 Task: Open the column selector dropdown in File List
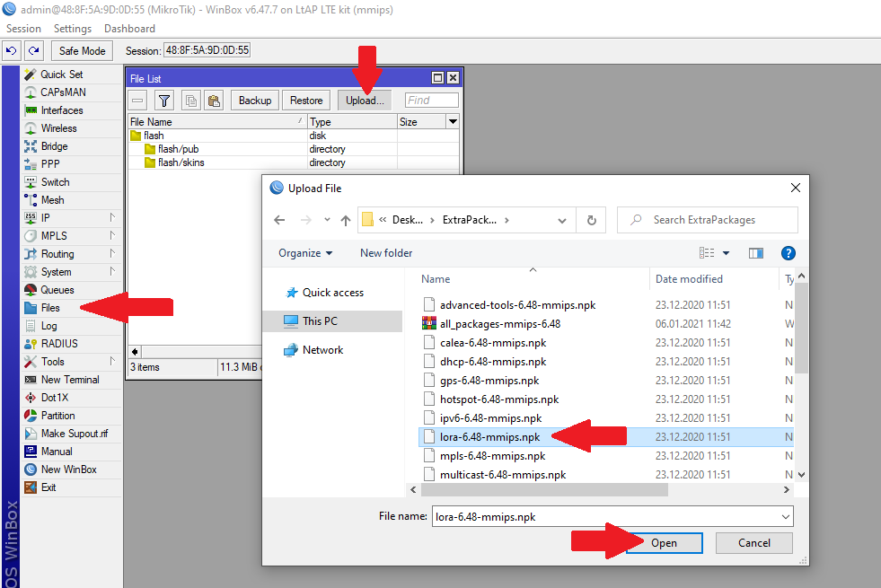click(x=453, y=121)
